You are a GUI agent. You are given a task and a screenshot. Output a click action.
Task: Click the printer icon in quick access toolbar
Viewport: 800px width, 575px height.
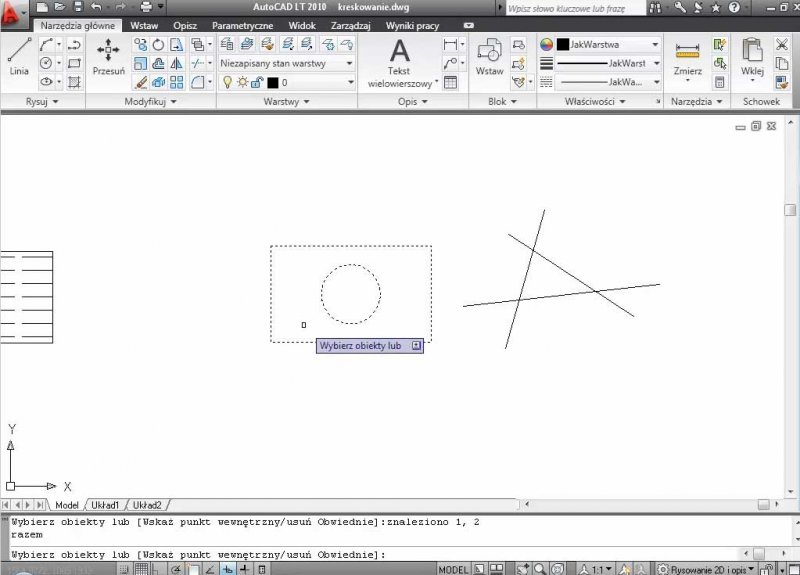(x=146, y=7)
